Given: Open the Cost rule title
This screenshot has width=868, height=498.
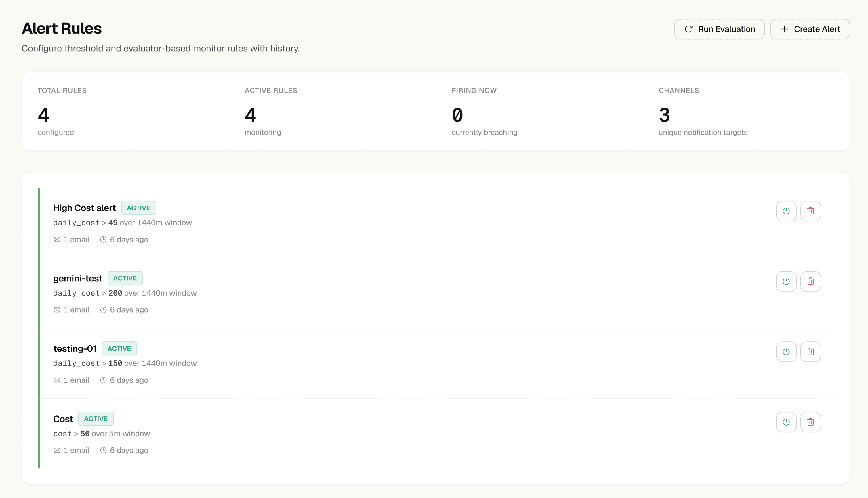Looking at the screenshot, I should (63, 419).
